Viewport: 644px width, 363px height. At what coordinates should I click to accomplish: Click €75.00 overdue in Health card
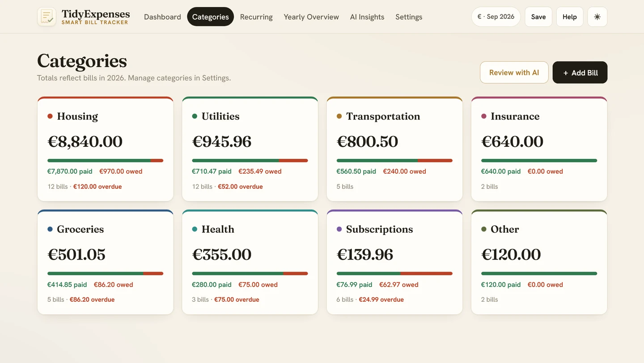(237, 300)
